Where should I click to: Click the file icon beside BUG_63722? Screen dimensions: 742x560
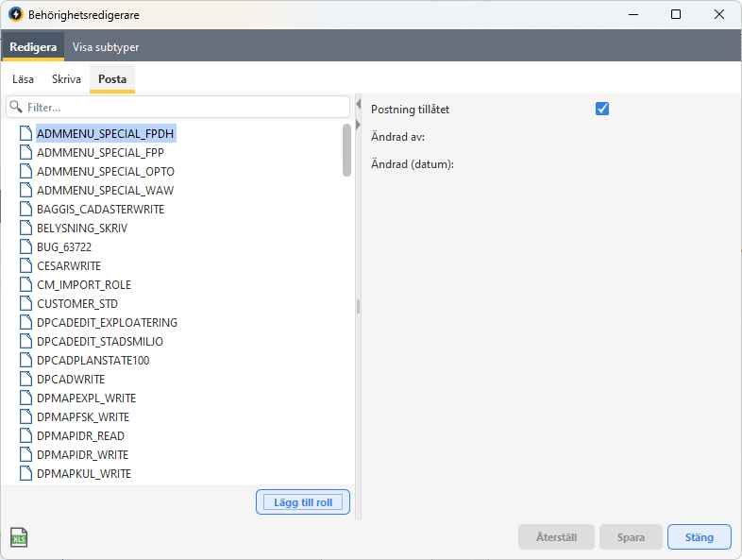pyautogui.click(x=26, y=246)
